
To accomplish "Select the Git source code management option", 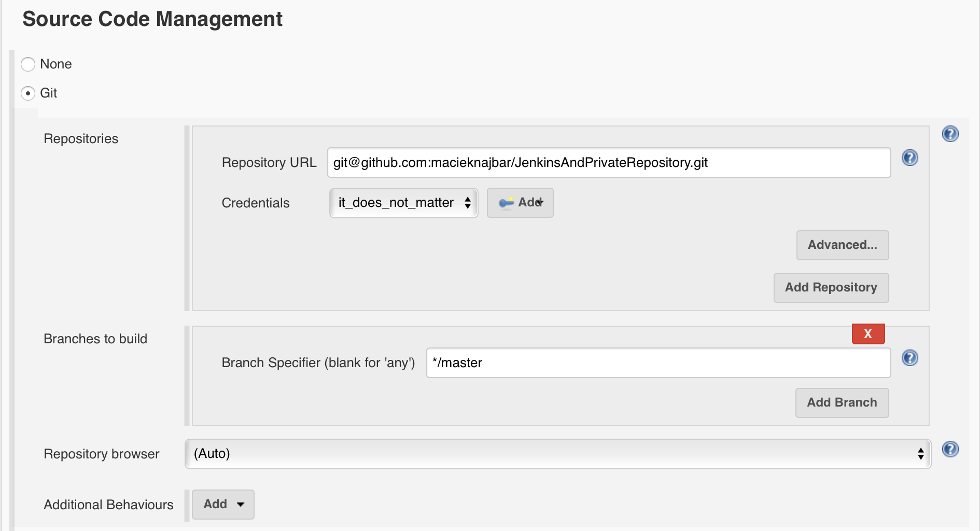I will click(27, 93).
